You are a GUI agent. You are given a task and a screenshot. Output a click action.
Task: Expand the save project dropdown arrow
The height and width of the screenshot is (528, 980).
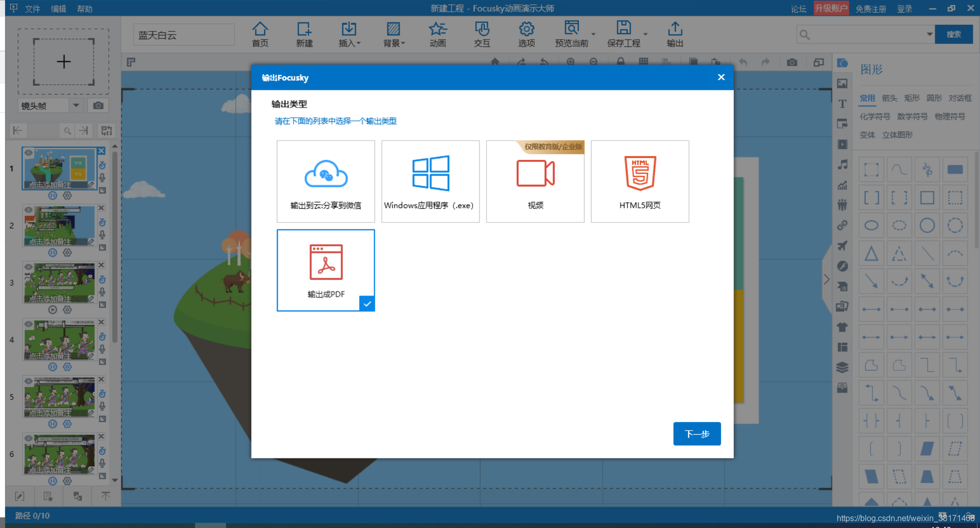click(x=645, y=34)
